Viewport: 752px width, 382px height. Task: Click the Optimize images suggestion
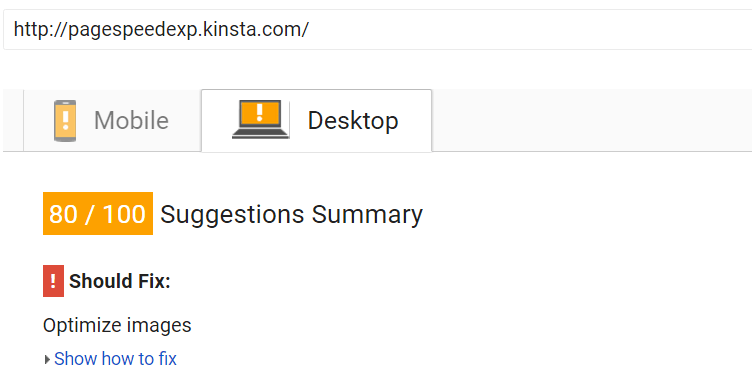coord(117,325)
